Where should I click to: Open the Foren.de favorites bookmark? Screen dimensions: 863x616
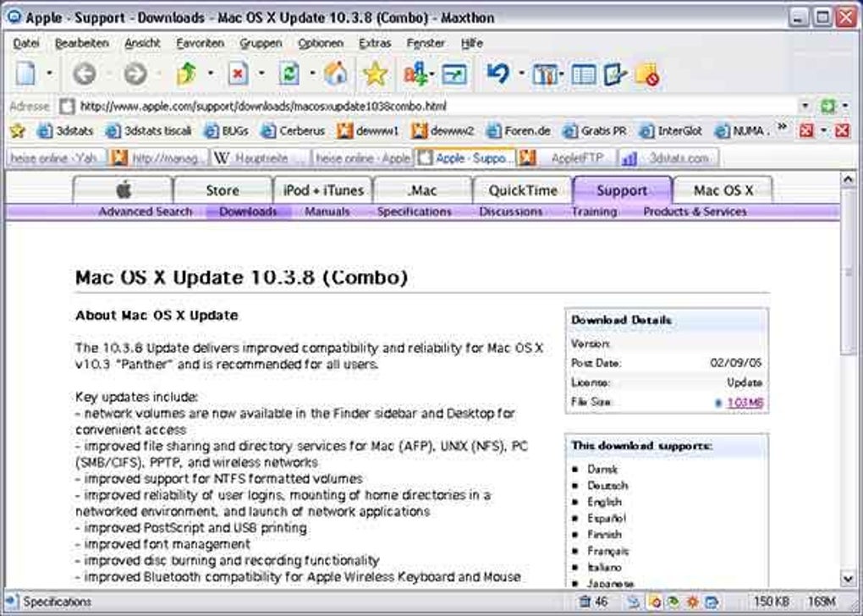519,130
